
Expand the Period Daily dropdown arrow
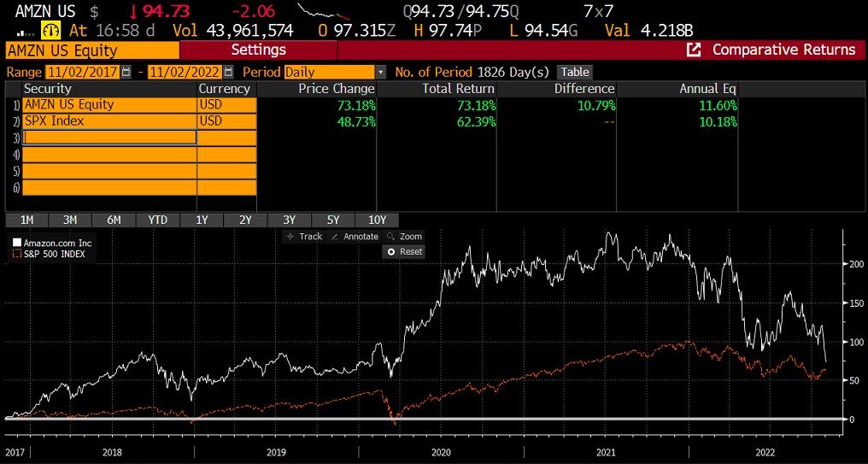pos(380,72)
